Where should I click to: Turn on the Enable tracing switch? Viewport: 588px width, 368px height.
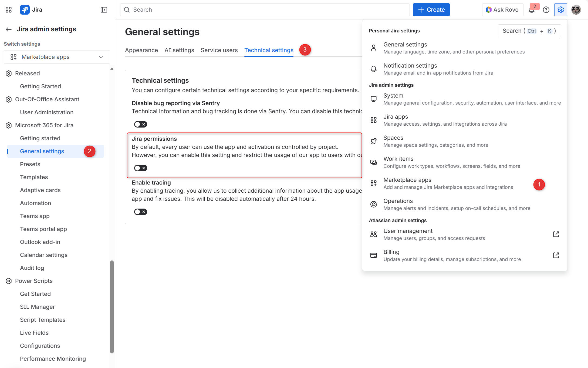(140, 212)
